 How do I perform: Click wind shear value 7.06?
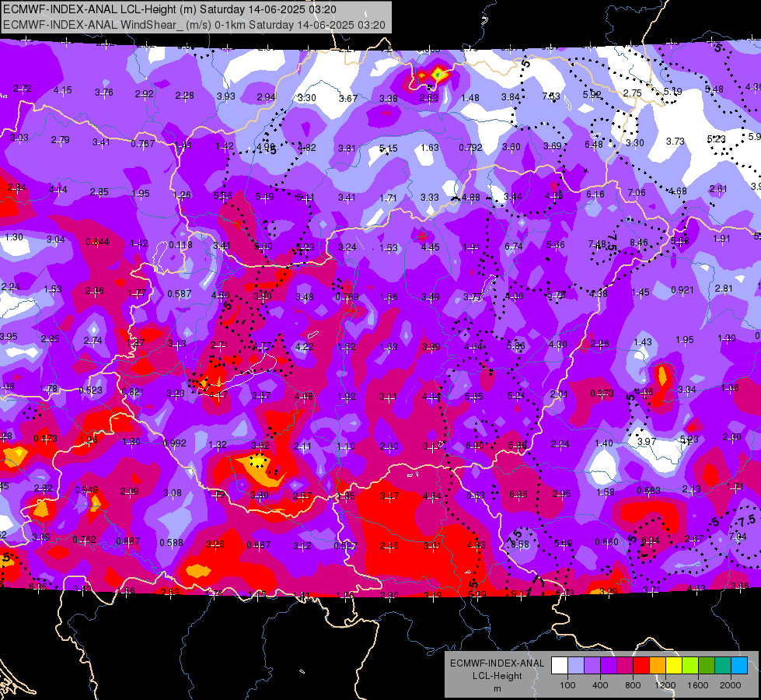[x=637, y=193]
